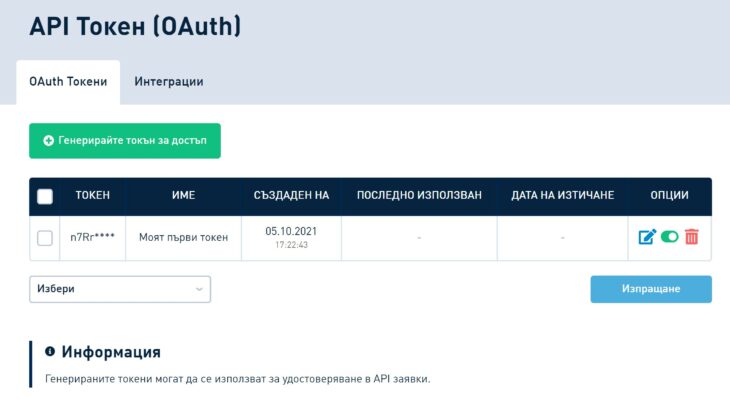This screenshot has height=405, width=730.
Task: Check the select-all checkbox in table header
Action: click(45, 196)
